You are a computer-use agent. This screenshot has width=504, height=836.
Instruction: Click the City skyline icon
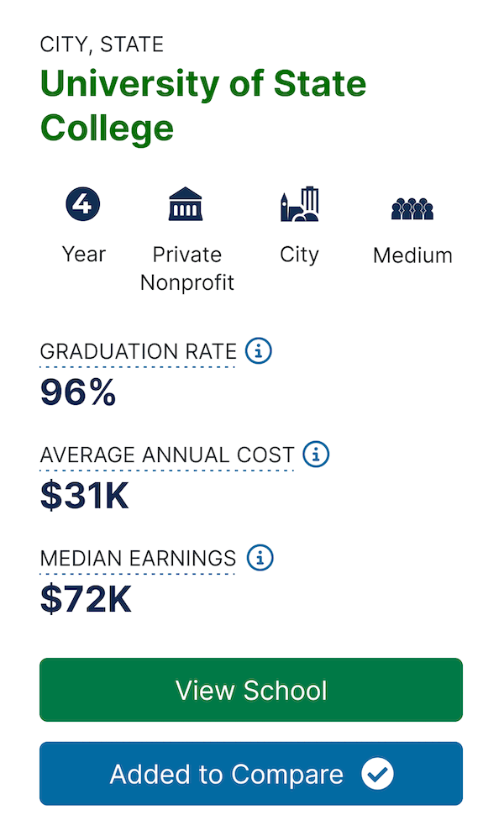click(299, 203)
